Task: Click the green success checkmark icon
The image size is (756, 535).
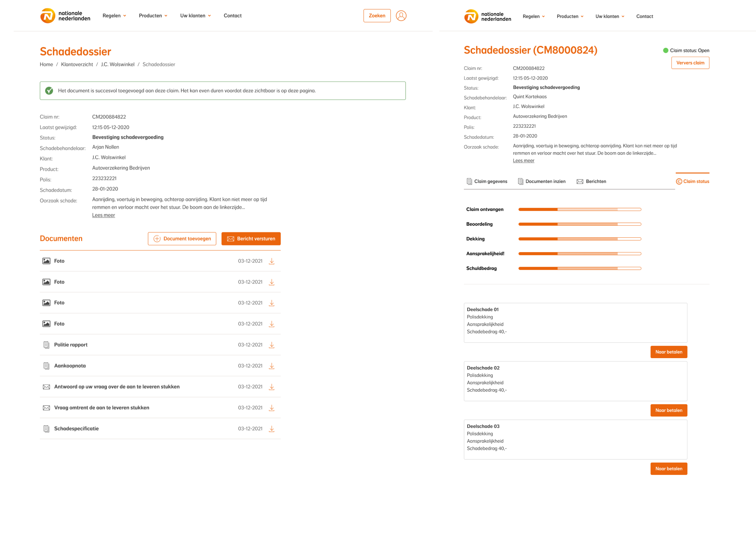Action: [49, 91]
